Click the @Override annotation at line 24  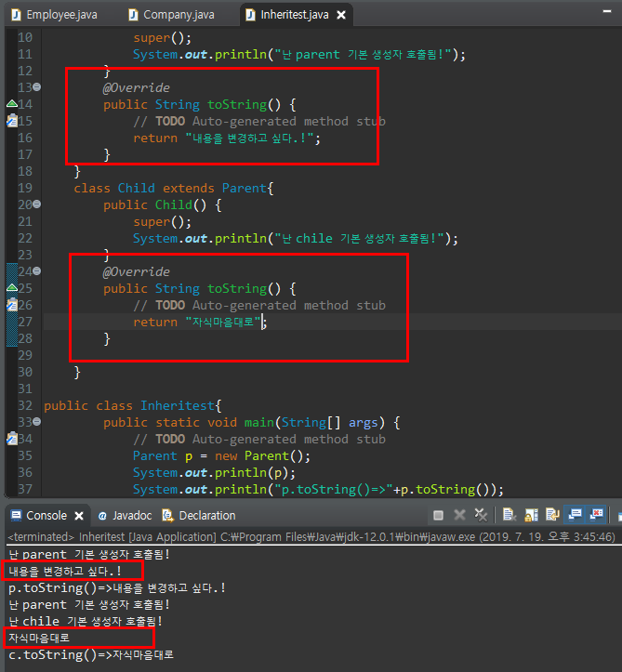click(137, 271)
